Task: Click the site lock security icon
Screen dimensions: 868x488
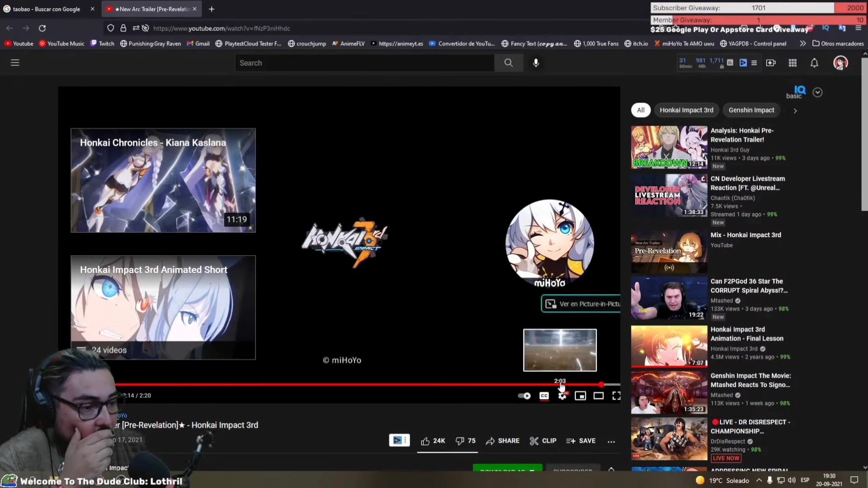Action: pyautogui.click(x=123, y=28)
